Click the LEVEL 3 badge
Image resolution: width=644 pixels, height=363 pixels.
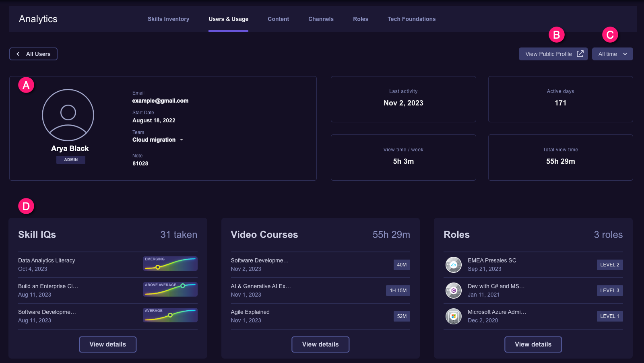(610, 291)
